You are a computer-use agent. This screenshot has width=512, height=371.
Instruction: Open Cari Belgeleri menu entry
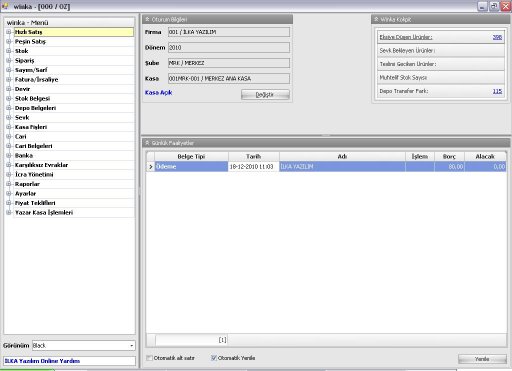point(33,146)
